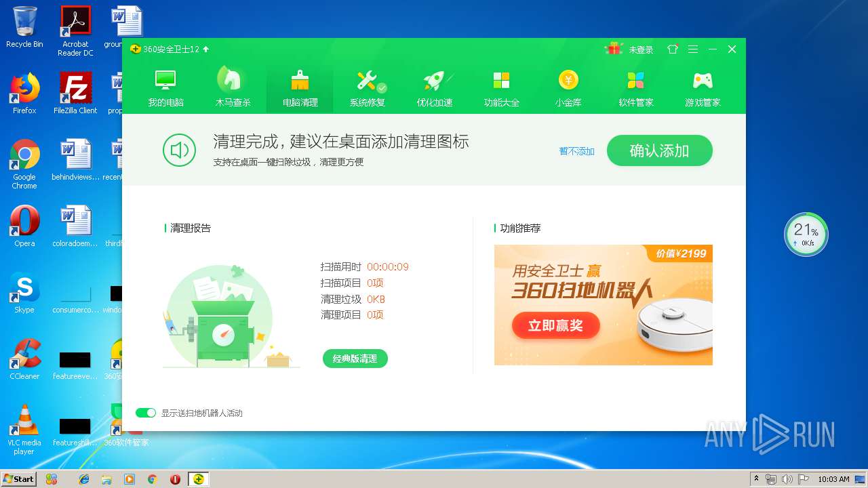Click the speaker notice icon

[x=180, y=150]
